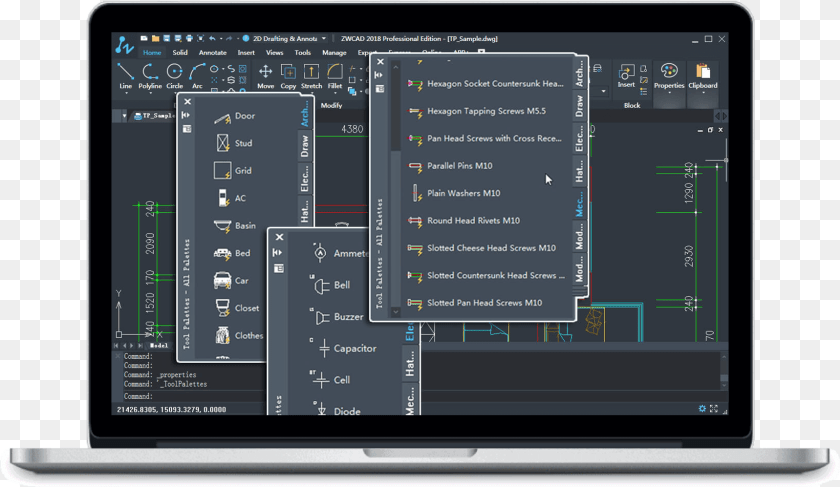840x487 pixels.
Task: Open the Manage ribbon tab
Action: coord(334,53)
